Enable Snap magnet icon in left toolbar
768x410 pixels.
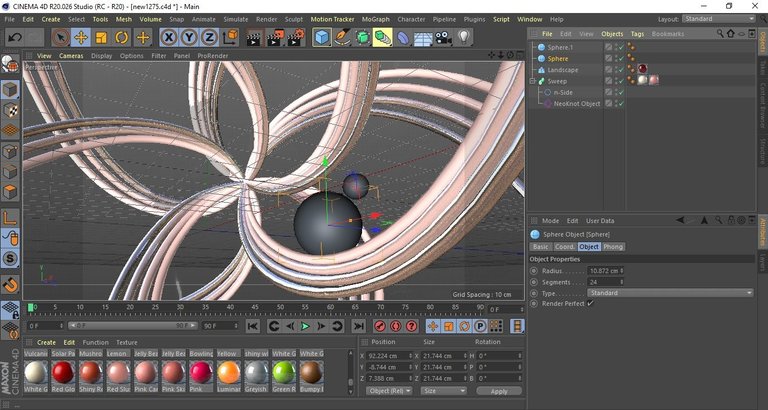(10, 285)
